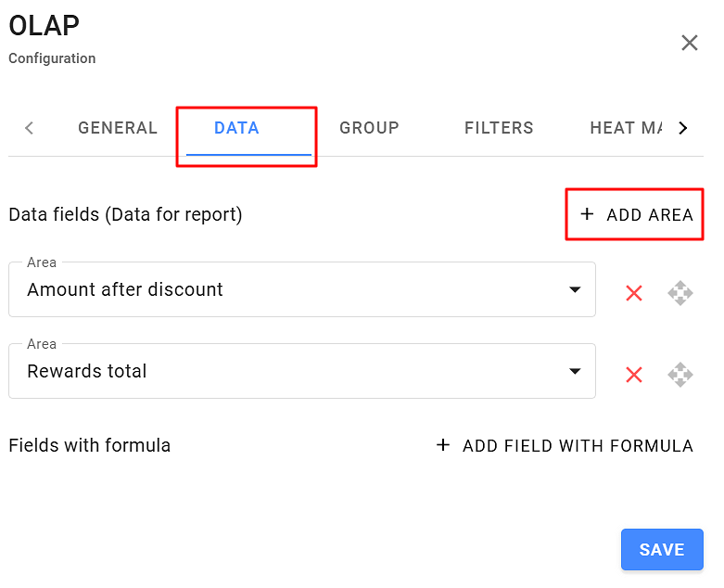Switch to the partially visible Heat Map tab
This screenshot has width=724, height=588.
click(x=626, y=128)
